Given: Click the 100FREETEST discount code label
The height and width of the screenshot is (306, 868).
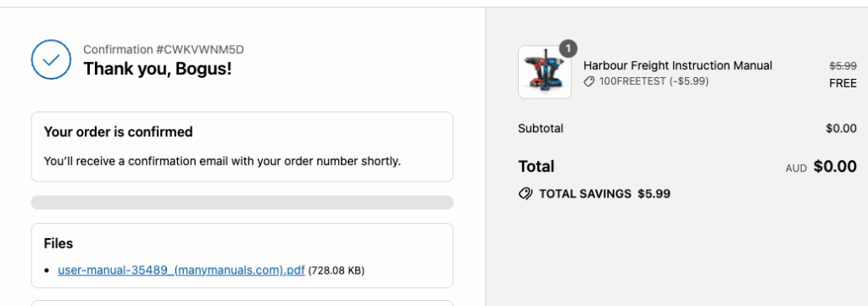Looking at the screenshot, I should [654, 81].
